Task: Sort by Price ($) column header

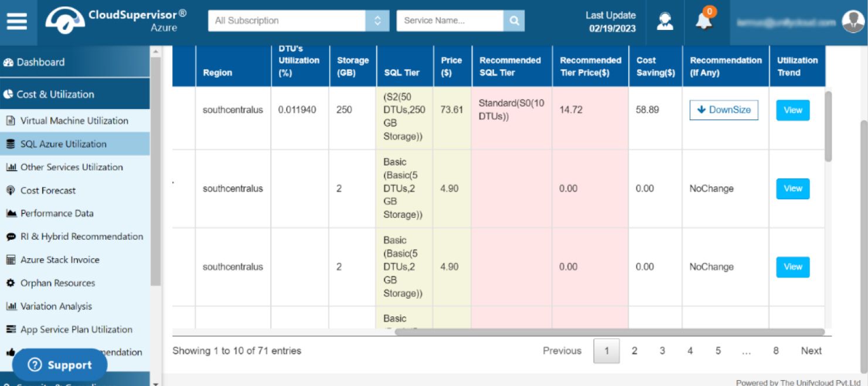Action: [x=452, y=66]
